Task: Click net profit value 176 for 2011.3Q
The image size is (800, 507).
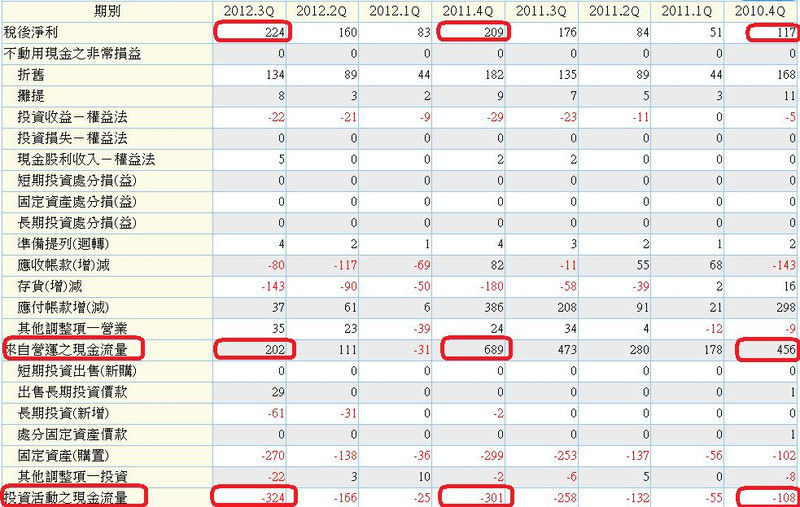Action: pyautogui.click(x=567, y=33)
